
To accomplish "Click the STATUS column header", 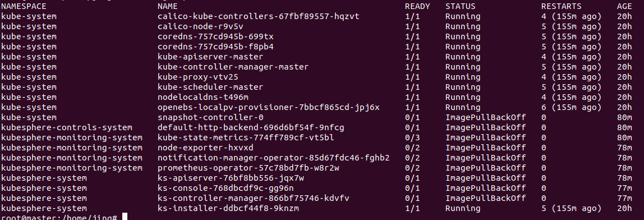I will [460, 6].
